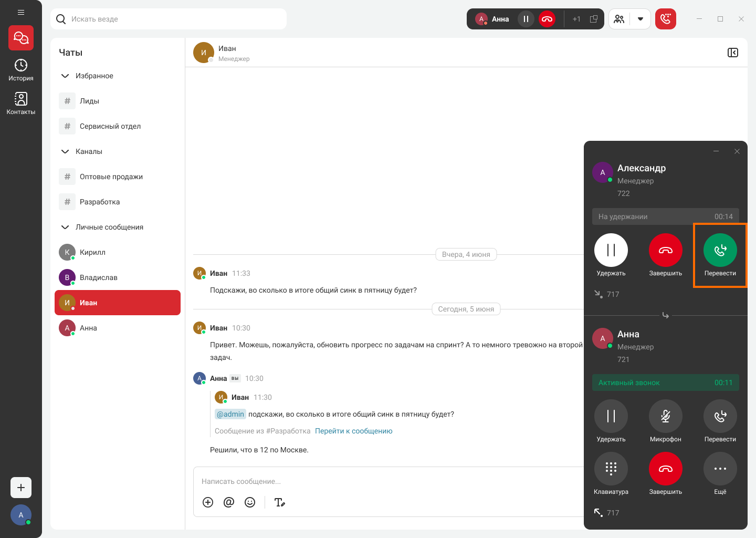Put Anna's active call on hold
The image size is (756, 538).
(x=611, y=416)
